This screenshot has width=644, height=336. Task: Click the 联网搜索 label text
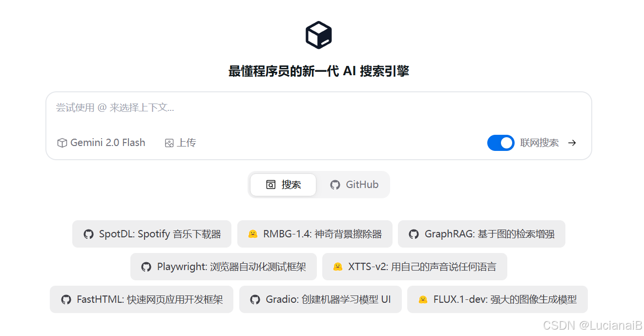(x=540, y=143)
